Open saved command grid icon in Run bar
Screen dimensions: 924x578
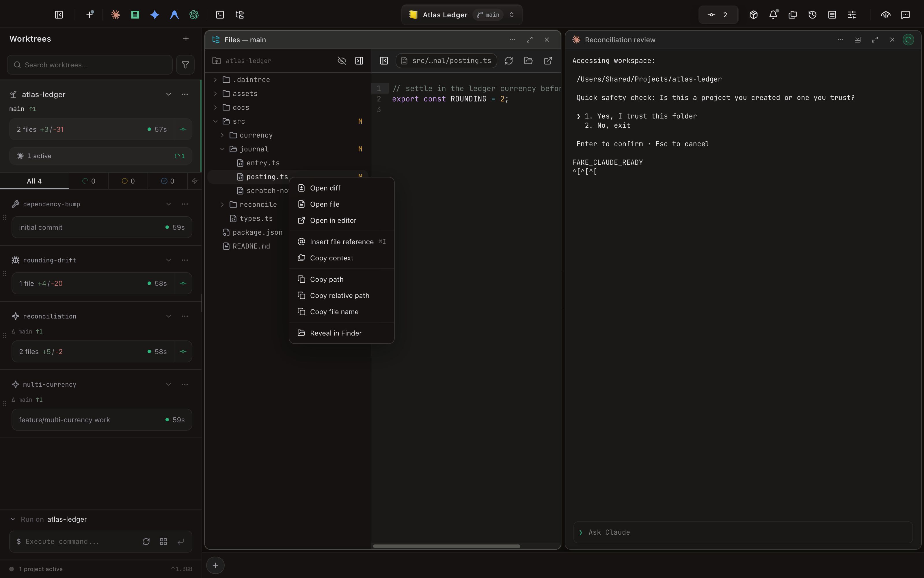163,541
